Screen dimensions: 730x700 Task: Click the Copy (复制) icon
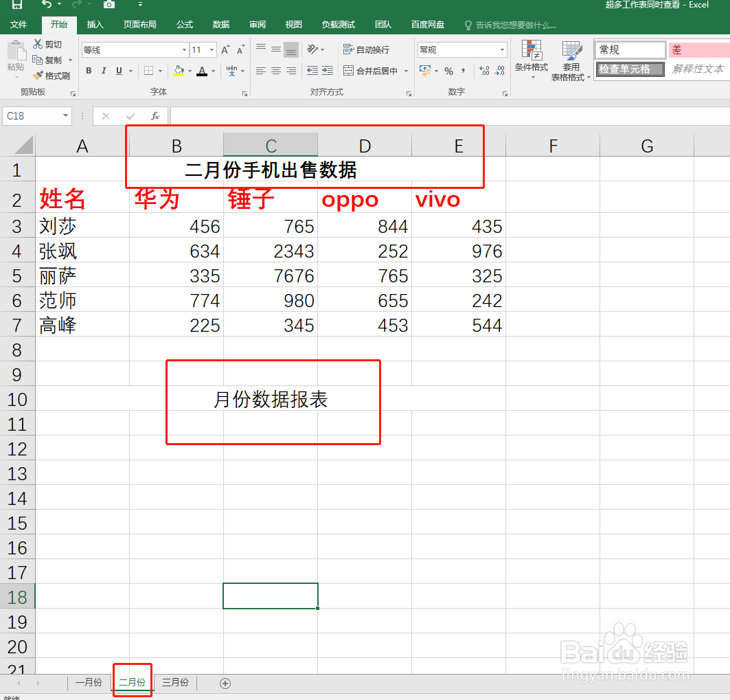pyautogui.click(x=37, y=60)
